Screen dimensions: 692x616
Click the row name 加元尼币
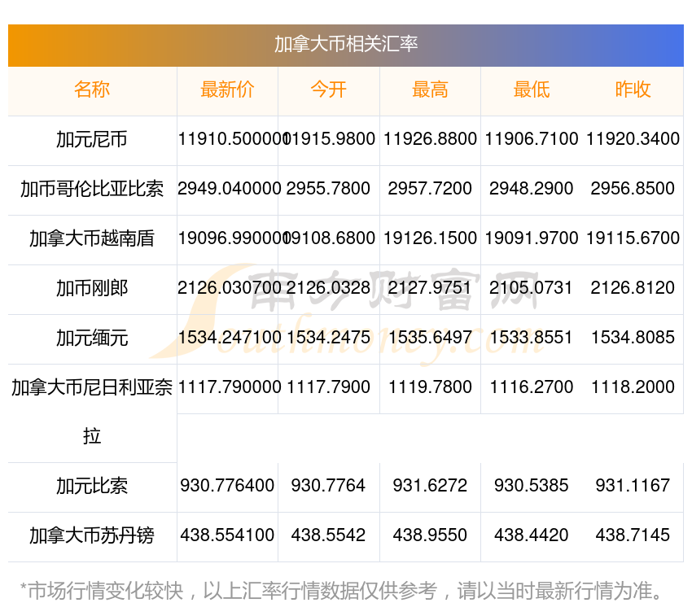[x=92, y=139]
